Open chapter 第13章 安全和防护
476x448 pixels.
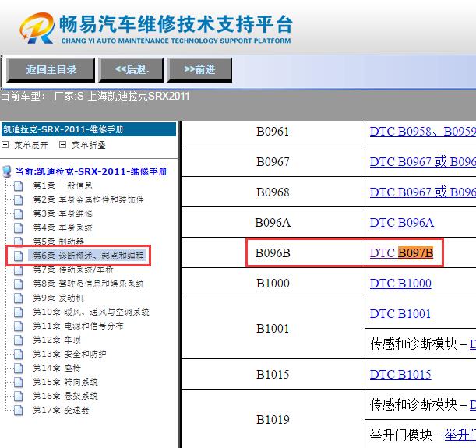(x=69, y=354)
